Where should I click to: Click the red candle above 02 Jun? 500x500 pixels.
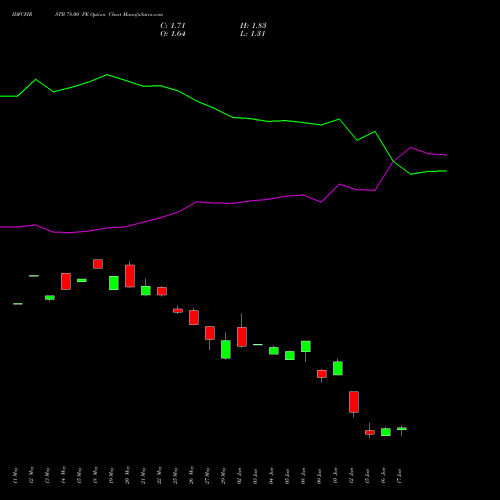[242, 337]
